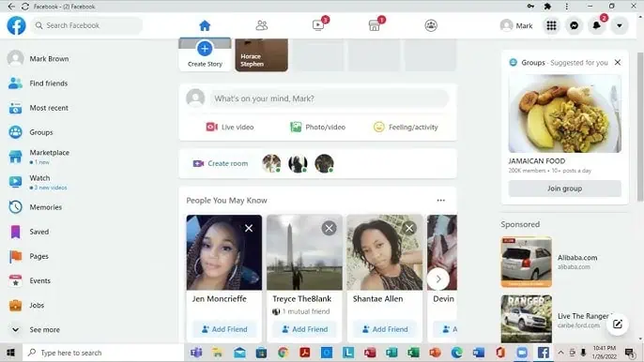Add Jen Moncrieffe as friend
The image size is (644, 362).
coord(224,329)
